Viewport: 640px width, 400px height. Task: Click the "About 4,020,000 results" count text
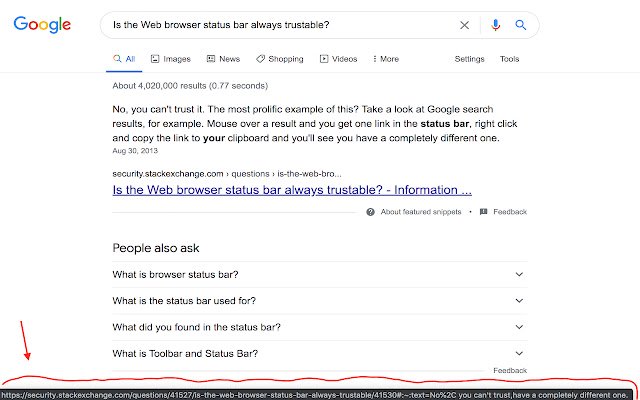[x=190, y=86]
